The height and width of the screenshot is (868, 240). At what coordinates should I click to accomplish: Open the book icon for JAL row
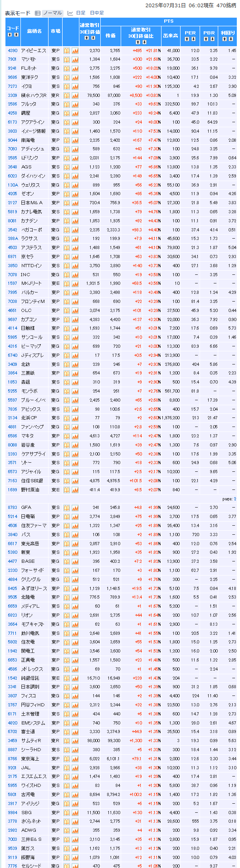(x=67, y=767)
